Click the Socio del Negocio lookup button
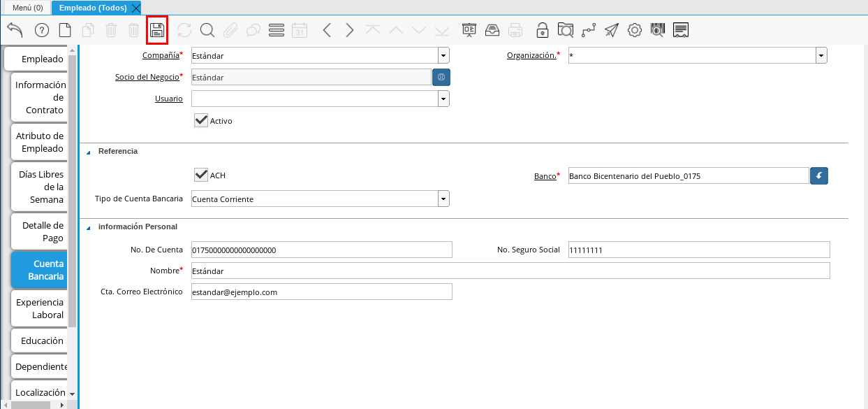Image resolution: width=868 pixels, height=409 pixels. tap(441, 77)
